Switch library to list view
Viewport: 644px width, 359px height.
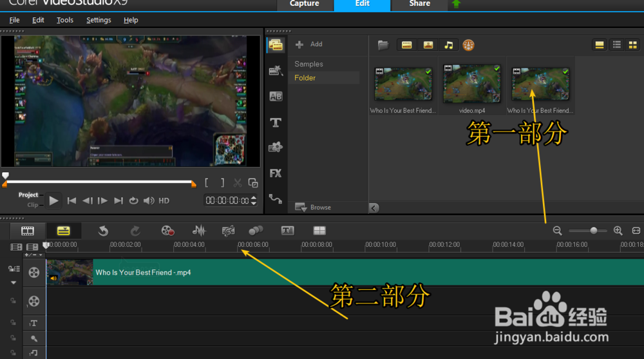(617, 45)
